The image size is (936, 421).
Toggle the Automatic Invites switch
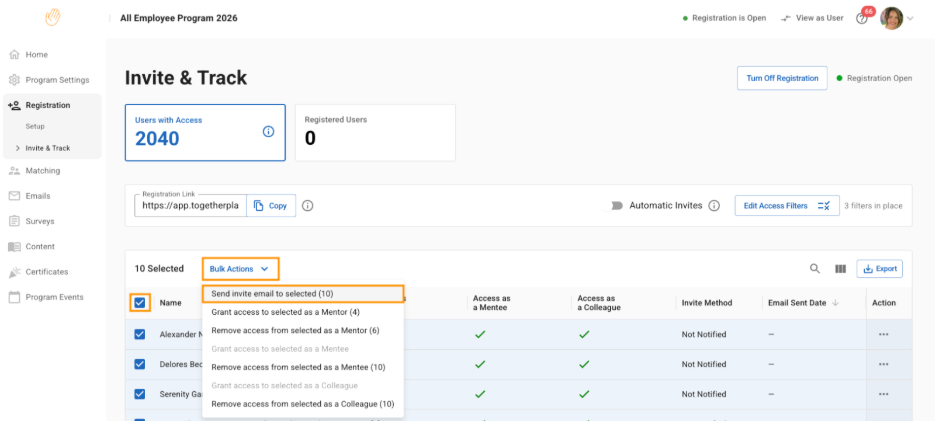(x=617, y=206)
